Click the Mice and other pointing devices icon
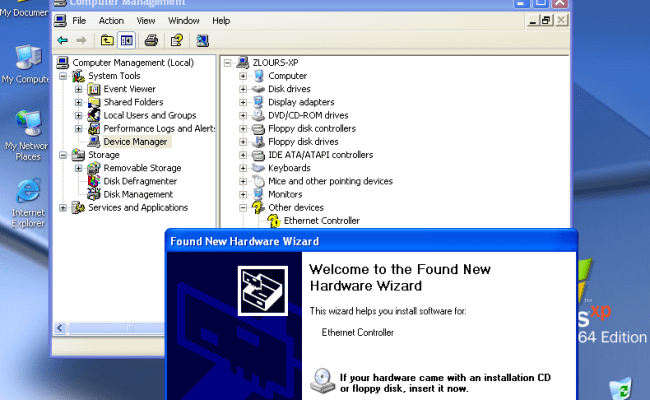Screen dimensions: 650x400 (x=259, y=181)
